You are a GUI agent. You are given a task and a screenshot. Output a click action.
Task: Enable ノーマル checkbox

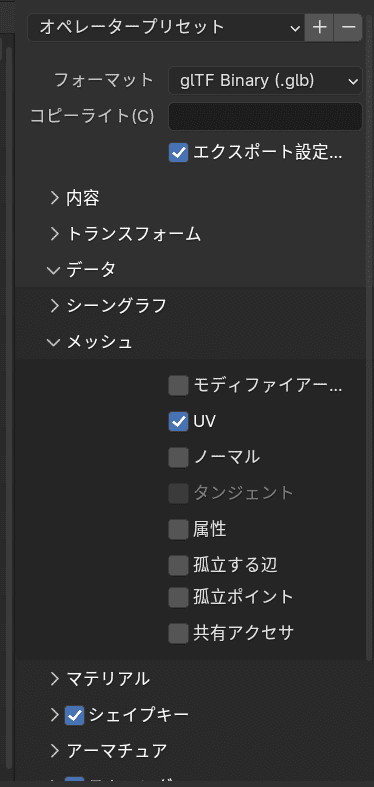point(178,457)
